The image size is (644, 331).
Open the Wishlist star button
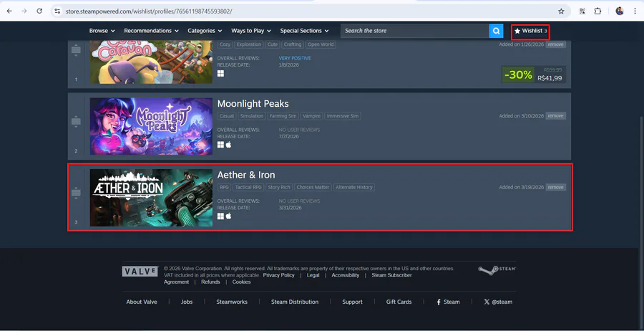coord(530,32)
